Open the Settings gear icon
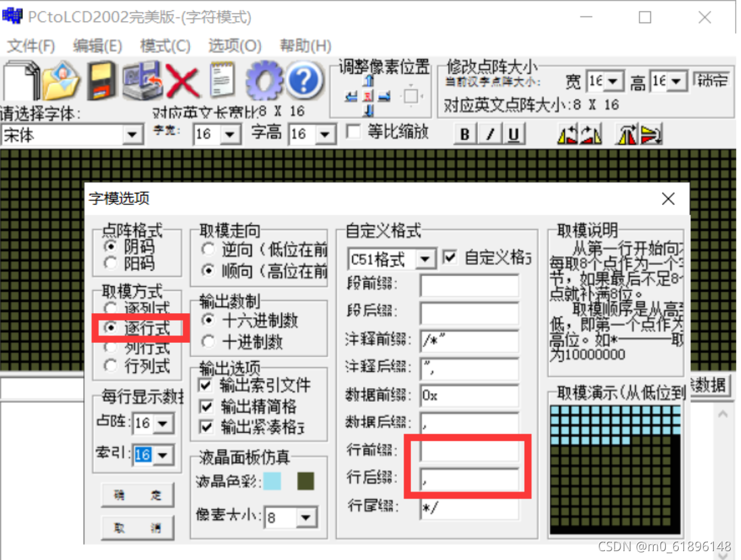 click(x=264, y=81)
